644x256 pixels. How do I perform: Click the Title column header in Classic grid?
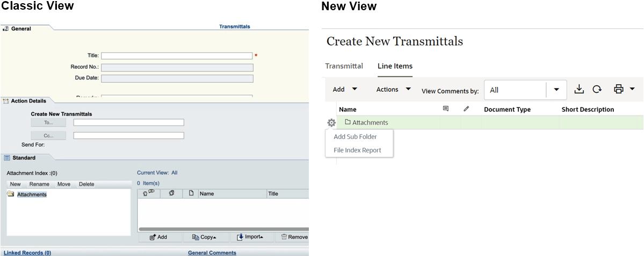pos(287,194)
